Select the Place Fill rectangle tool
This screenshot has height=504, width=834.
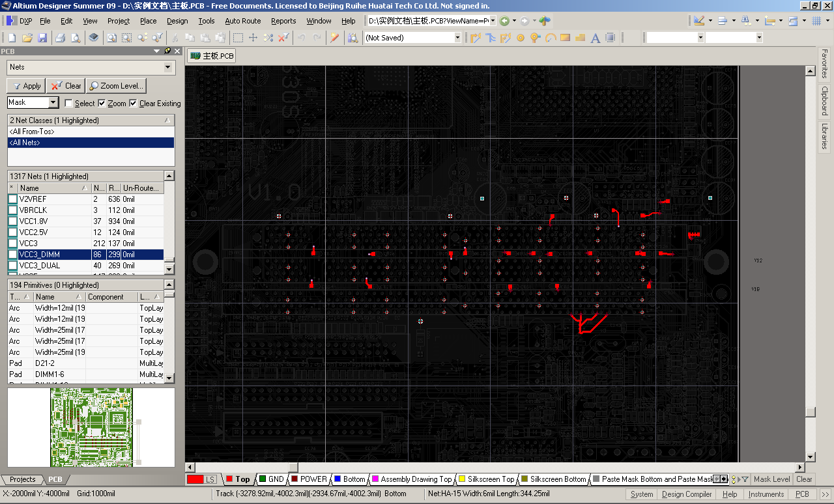click(565, 38)
